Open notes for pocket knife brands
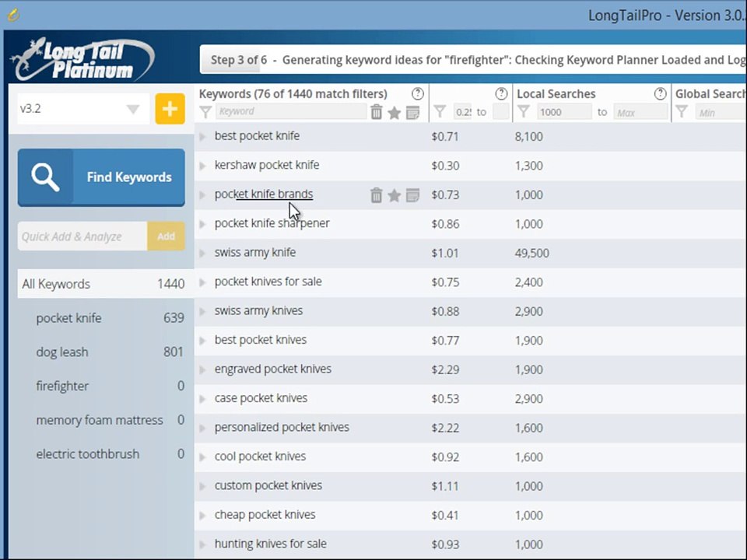This screenshot has width=747, height=560. (x=412, y=196)
